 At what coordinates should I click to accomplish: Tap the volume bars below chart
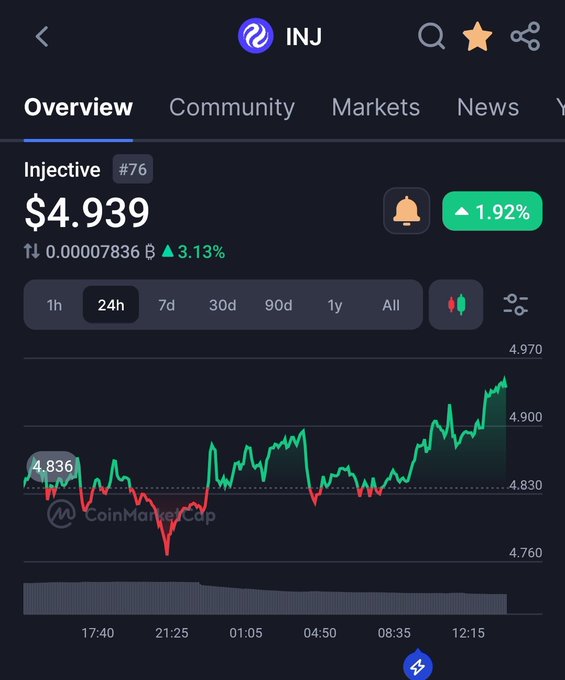point(265,598)
